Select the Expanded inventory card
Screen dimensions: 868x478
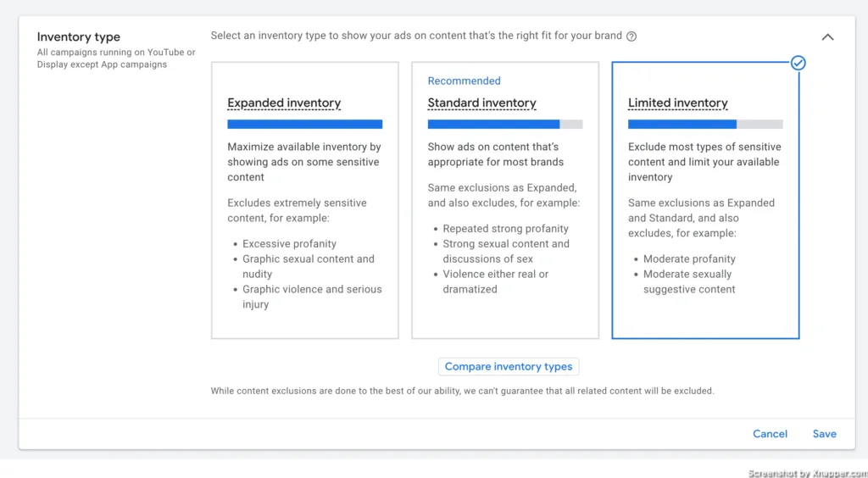305,200
